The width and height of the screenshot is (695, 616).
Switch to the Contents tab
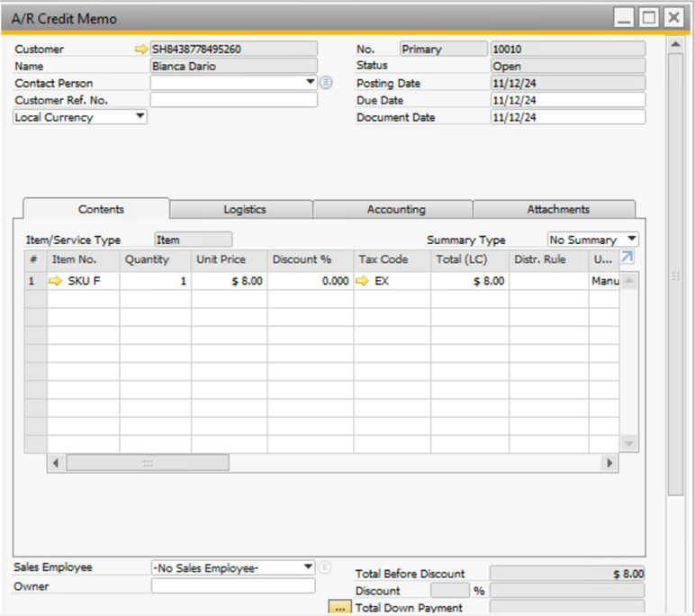click(x=101, y=209)
